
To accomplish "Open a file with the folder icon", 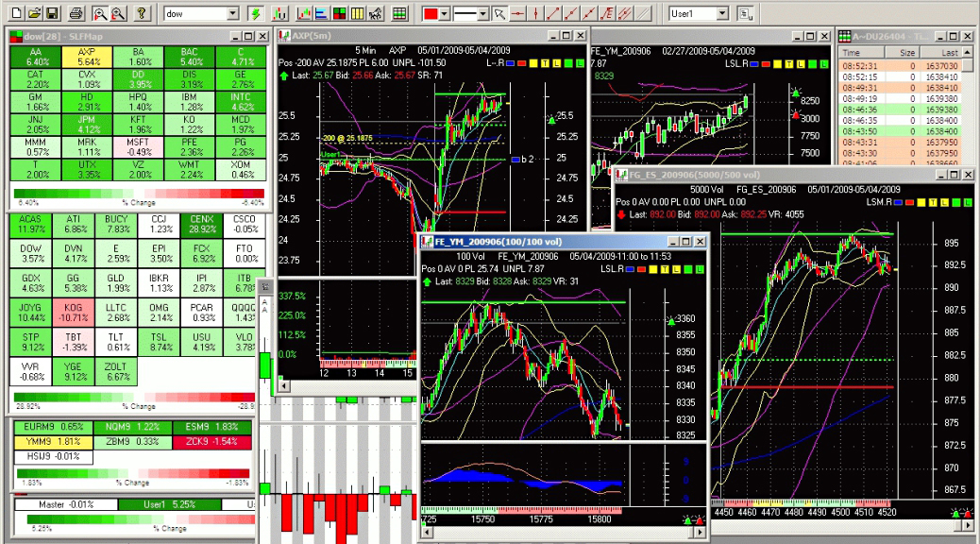I will pos(34,13).
